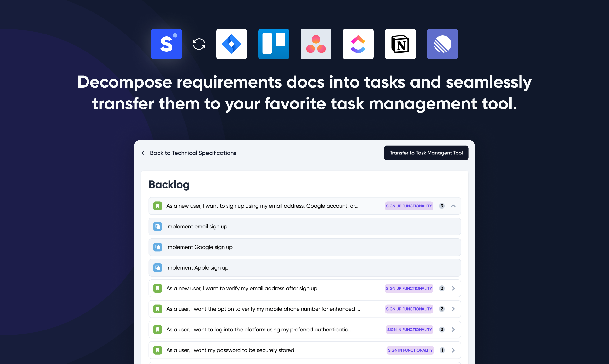The width and height of the screenshot is (609, 364).
Task: Select the Asana integration icon
Action: coord(316,44)
